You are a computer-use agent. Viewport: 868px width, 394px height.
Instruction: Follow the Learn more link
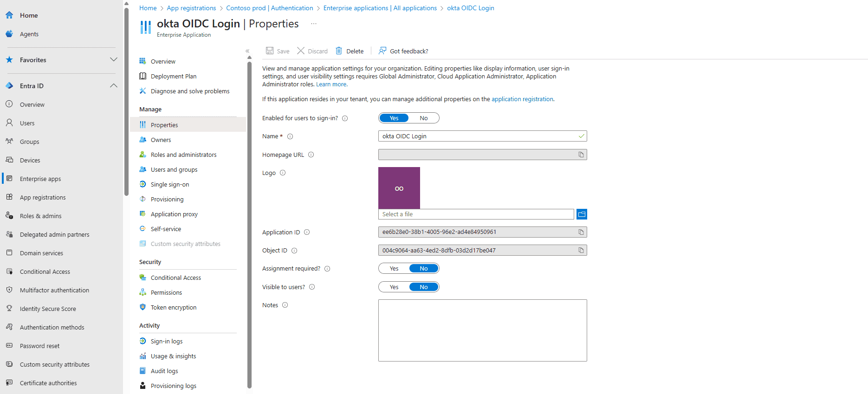331,84
